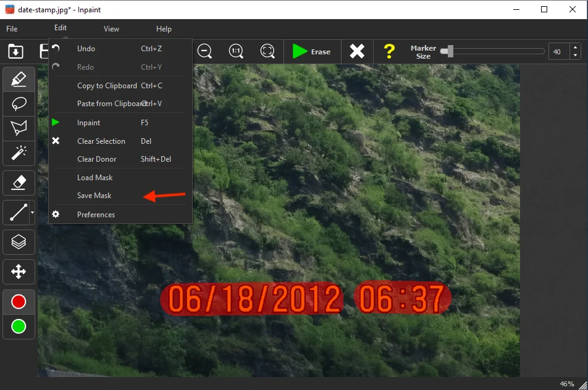Open the Help menu

click(164, 29)
